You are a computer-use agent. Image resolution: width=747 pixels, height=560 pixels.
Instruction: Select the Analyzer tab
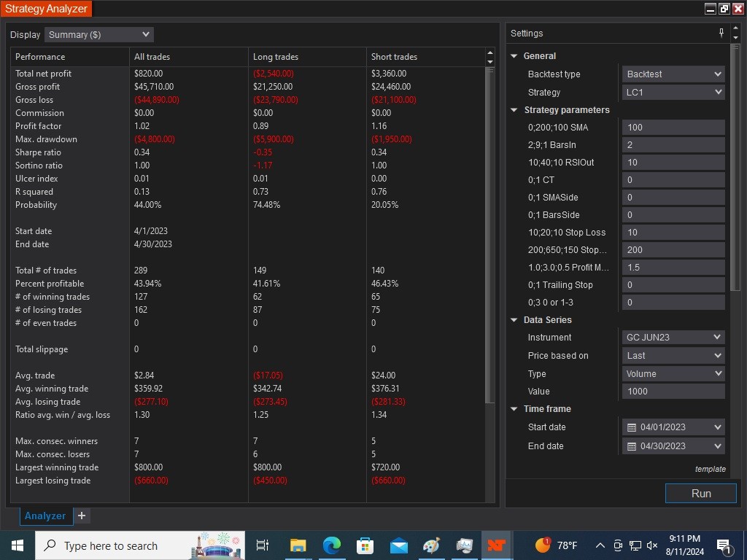[46, 516]
